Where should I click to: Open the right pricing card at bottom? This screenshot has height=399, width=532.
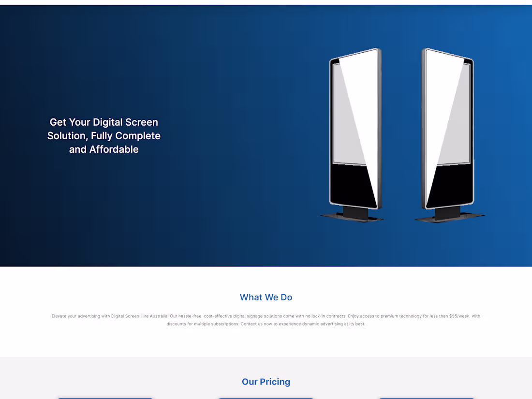click(x=427, y=399)
